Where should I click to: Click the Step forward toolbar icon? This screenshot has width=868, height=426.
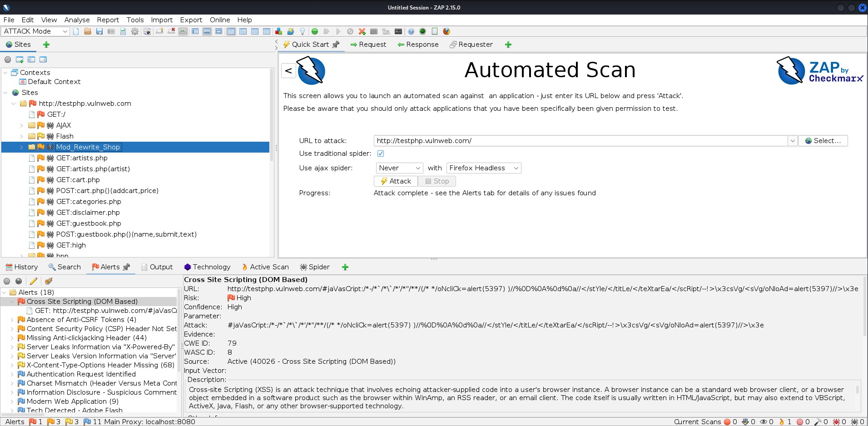click(326, 31)
